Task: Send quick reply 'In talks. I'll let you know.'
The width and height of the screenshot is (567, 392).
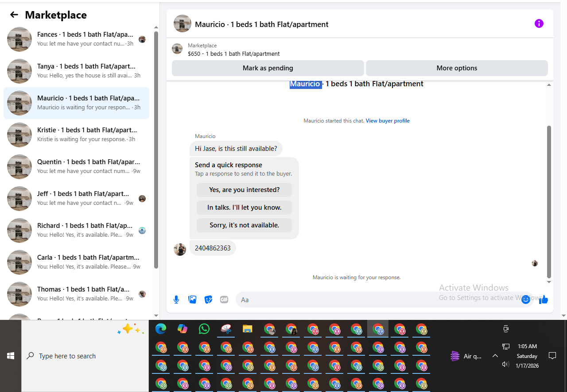Action: [x=244, y=208]
